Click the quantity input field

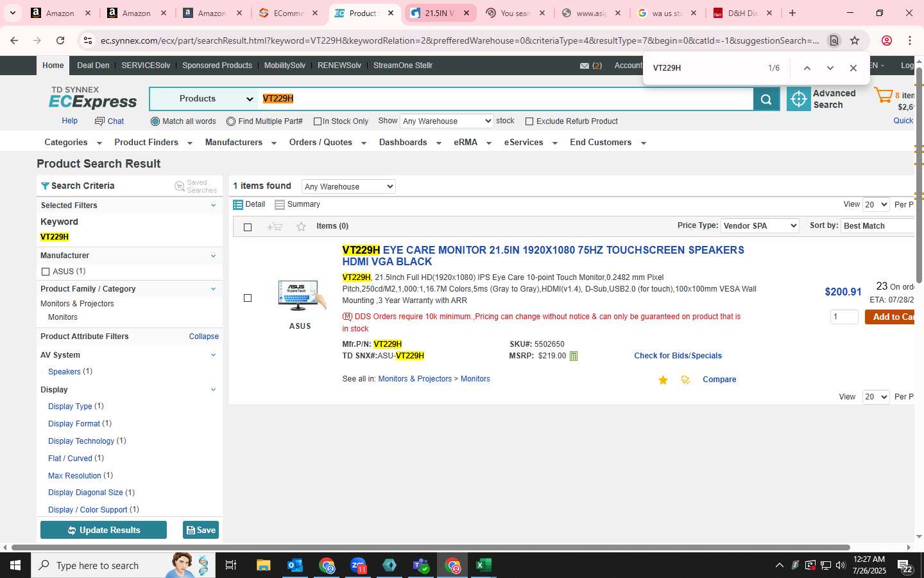pyautogui.click(x=844, y=317)
